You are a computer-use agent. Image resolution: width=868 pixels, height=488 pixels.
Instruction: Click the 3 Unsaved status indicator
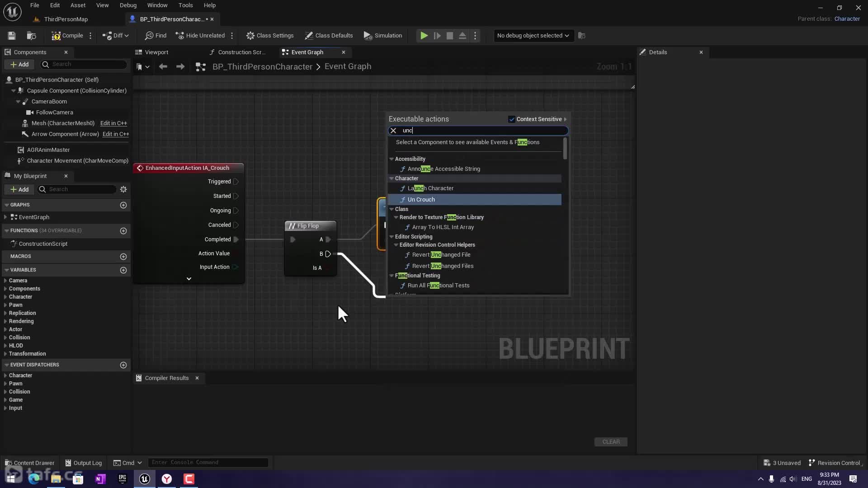coord(782,463)
